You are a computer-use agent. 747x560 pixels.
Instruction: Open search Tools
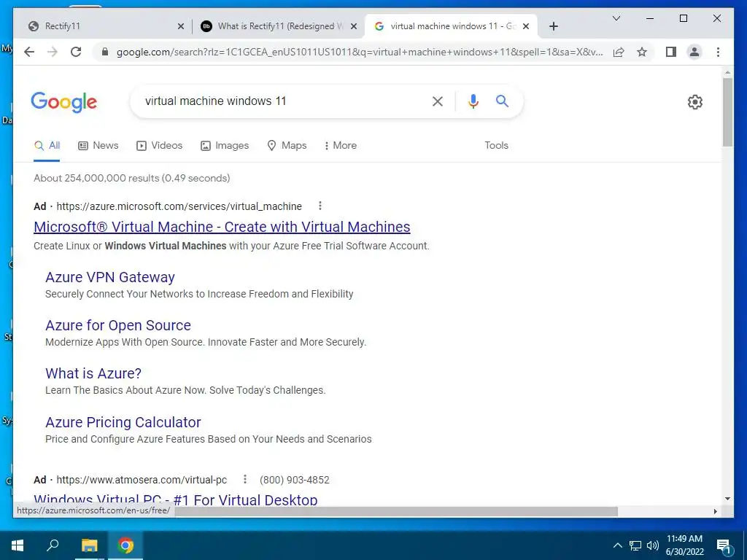496,146
